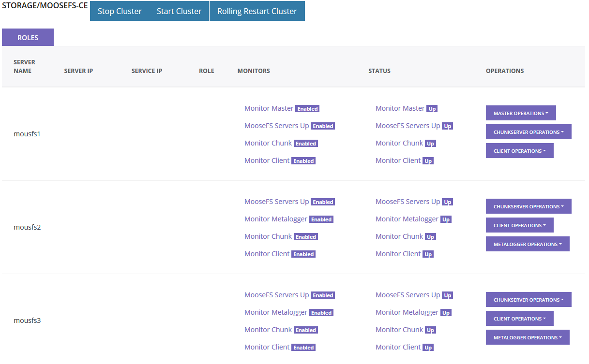
Task: Select server name mousfs1
Action: 27,134
